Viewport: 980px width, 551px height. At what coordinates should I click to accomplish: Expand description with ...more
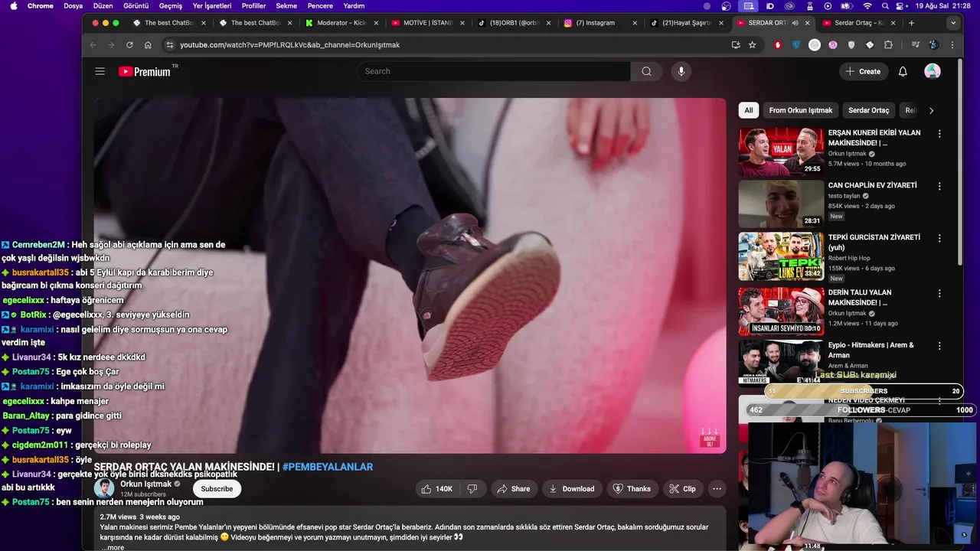point(113,547)
